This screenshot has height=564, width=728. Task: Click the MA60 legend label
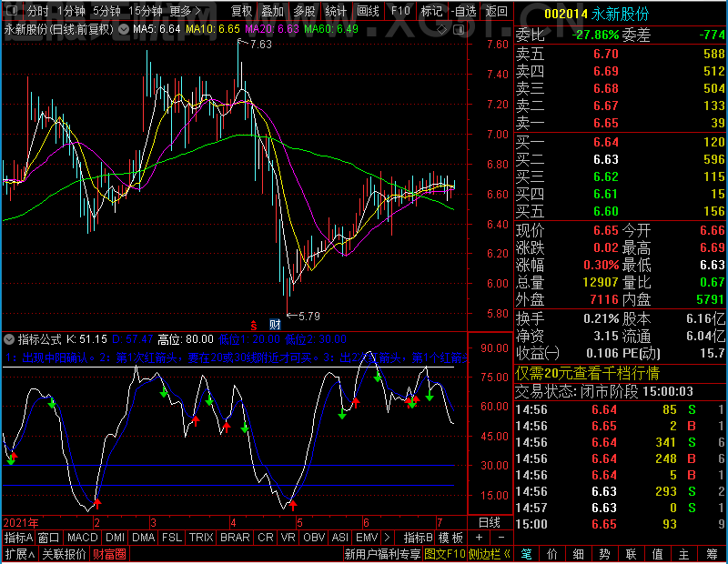(x=331, y=29)
